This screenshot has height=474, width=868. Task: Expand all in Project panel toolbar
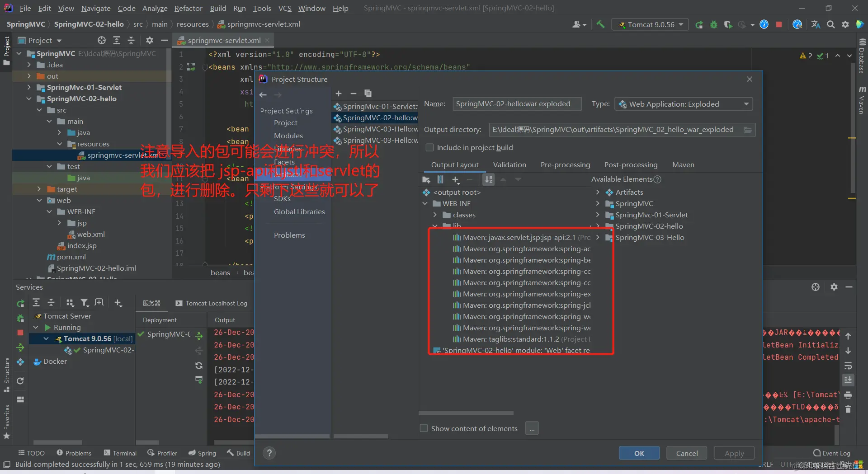pyautogui.click(x=116, y=40)
